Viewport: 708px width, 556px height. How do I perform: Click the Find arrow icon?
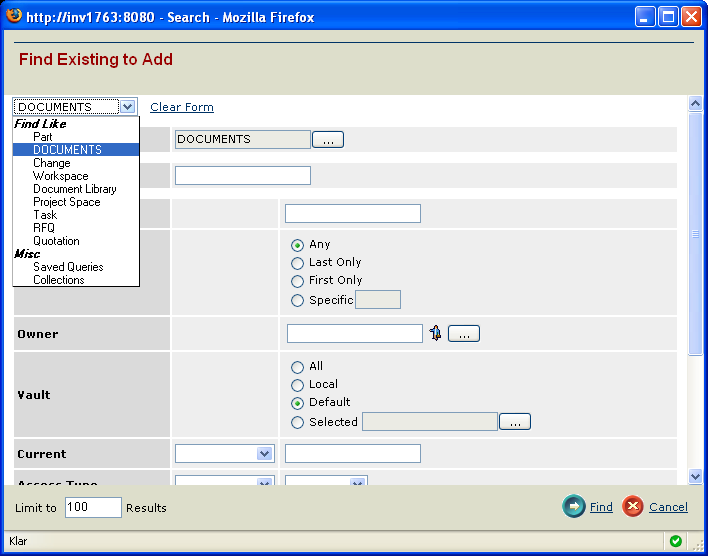coord(574,507)
